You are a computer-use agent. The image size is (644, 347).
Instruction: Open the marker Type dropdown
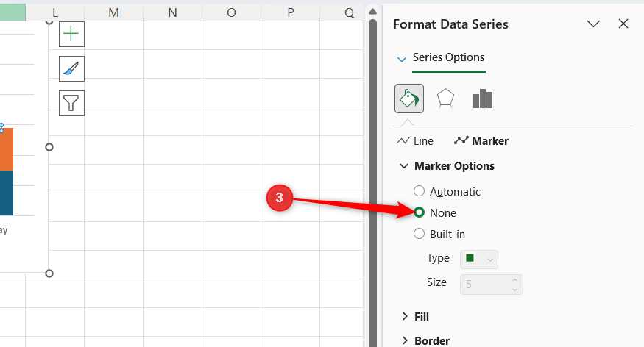[479, 260]
